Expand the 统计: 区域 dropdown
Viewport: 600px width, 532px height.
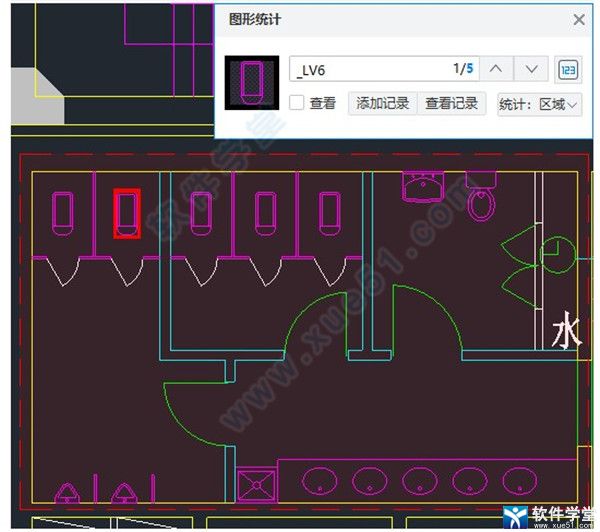540,103
